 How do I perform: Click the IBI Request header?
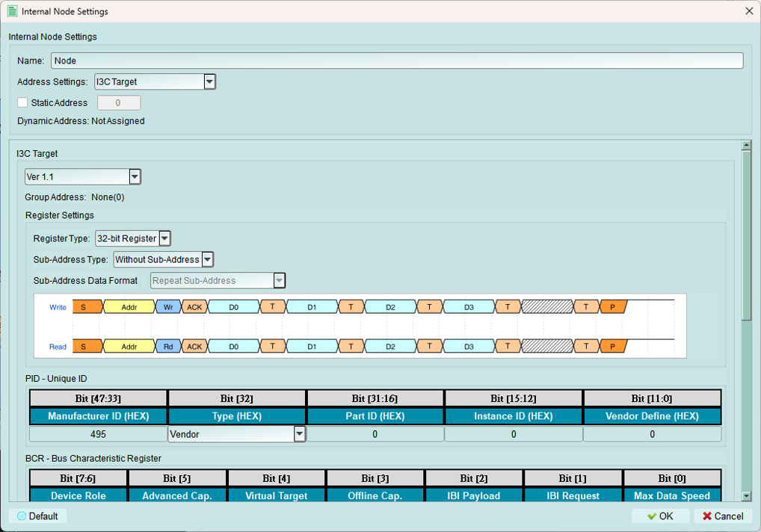[x=573, y=495]
